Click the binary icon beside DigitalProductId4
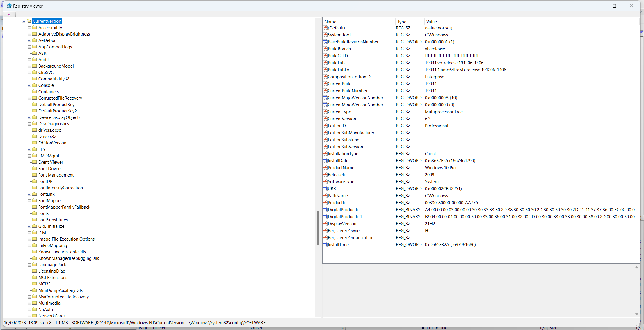Image resolution: width=644 pixels, height=330 pixels. tap(325, 216)
